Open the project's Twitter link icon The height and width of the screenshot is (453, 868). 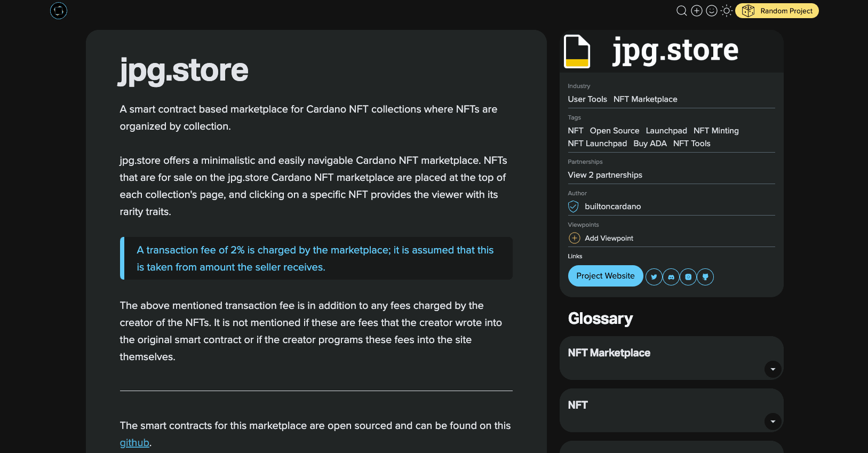pos(654,277)
